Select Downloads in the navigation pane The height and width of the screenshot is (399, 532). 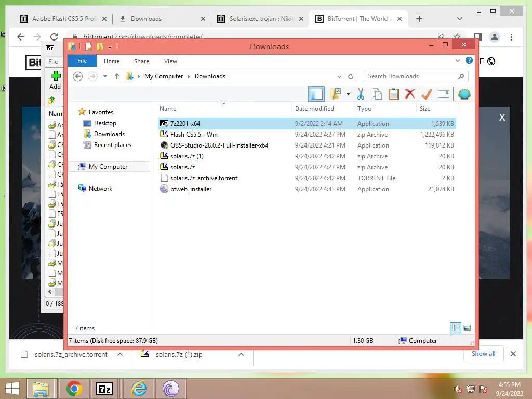pyautogui.click(x=109, y=134)
